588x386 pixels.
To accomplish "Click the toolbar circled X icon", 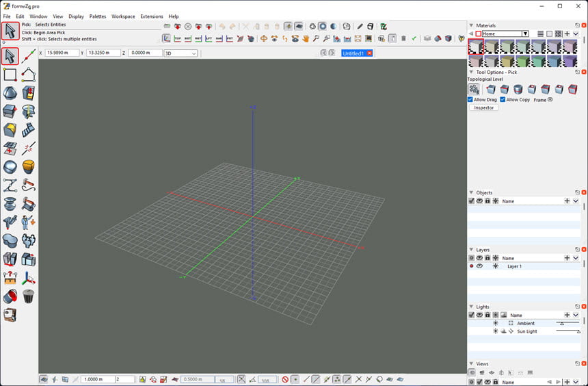I will pos(188,26).
